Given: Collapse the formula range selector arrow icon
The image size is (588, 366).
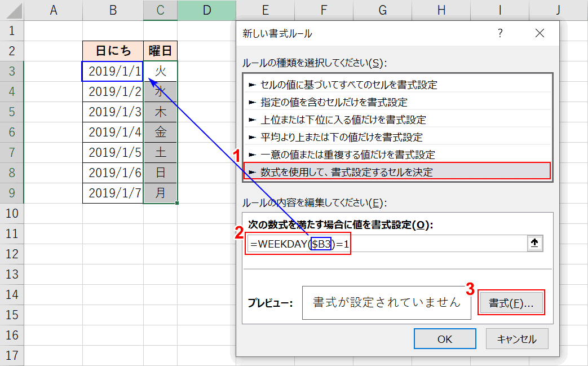Looking at the screenshot, I should [x=535, y=244].
